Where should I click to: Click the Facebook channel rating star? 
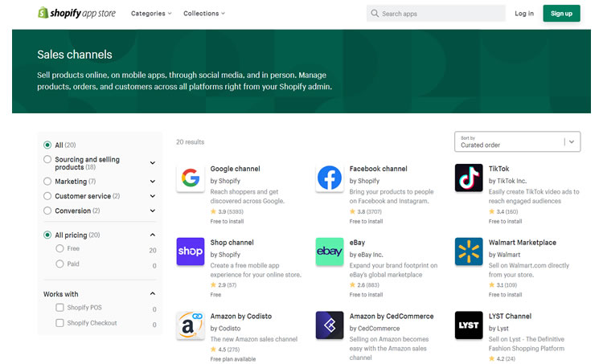tap(352, 211)
